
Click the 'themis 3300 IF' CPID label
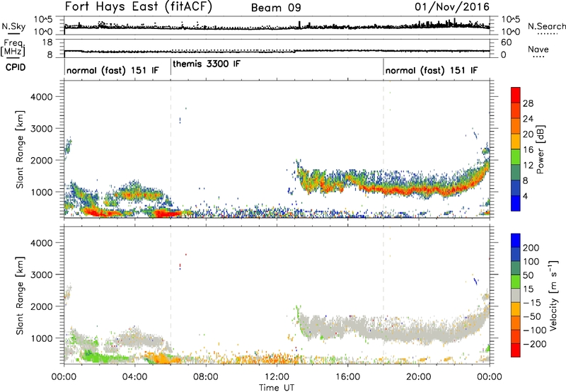tap(206, 64)
